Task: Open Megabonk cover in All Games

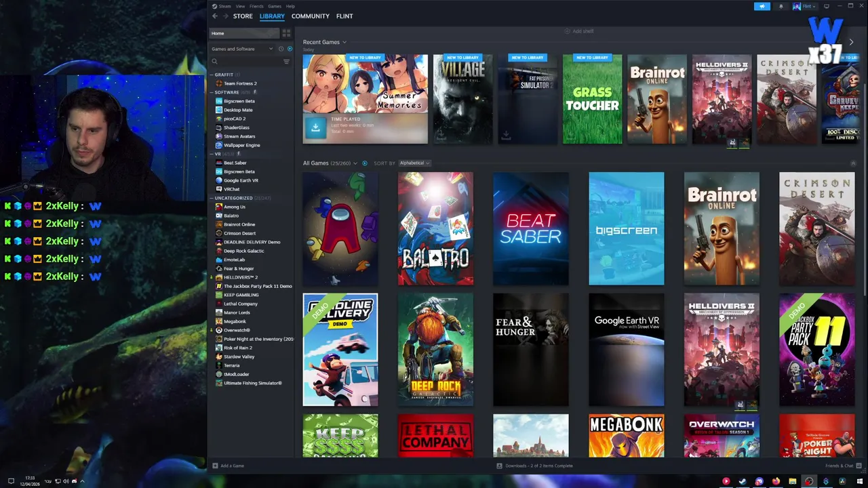Action: coord(627,436)
